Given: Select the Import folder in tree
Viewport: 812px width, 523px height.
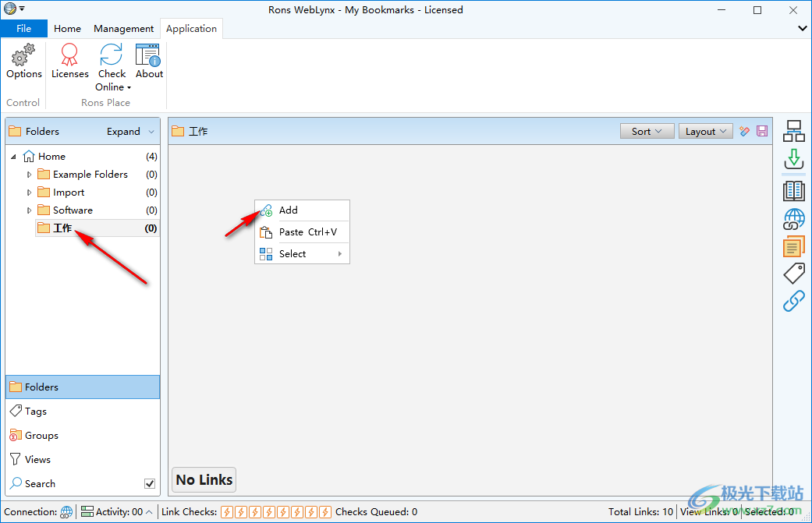Looking at the screenshot, I should pos(69,193).
